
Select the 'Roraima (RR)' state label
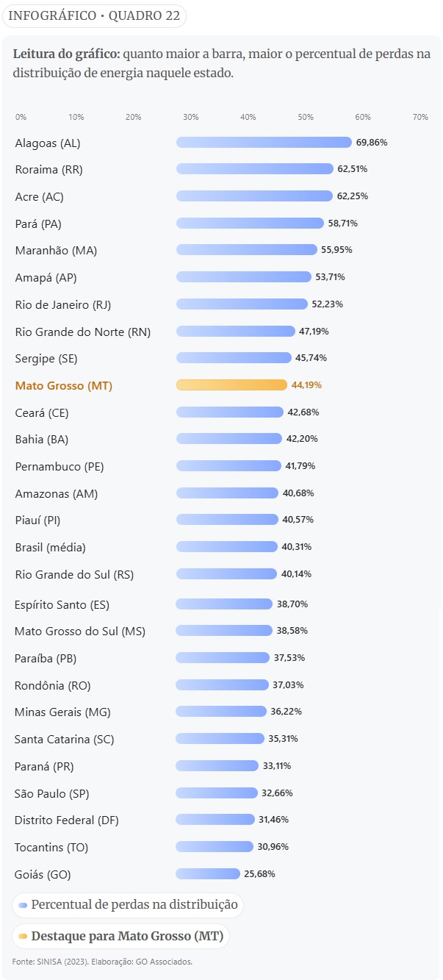49,170
